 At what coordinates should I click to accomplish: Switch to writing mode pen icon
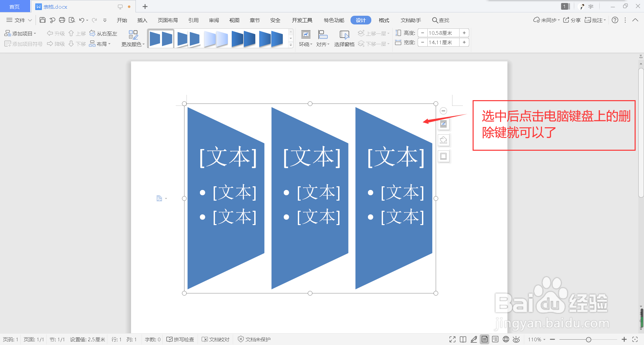(x=474, y=339)
